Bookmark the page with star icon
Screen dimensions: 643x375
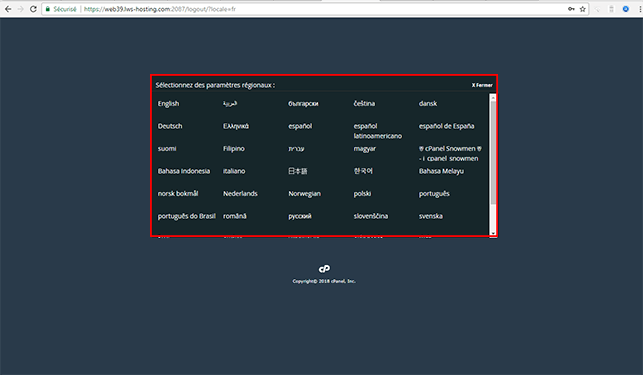(582, 9)
